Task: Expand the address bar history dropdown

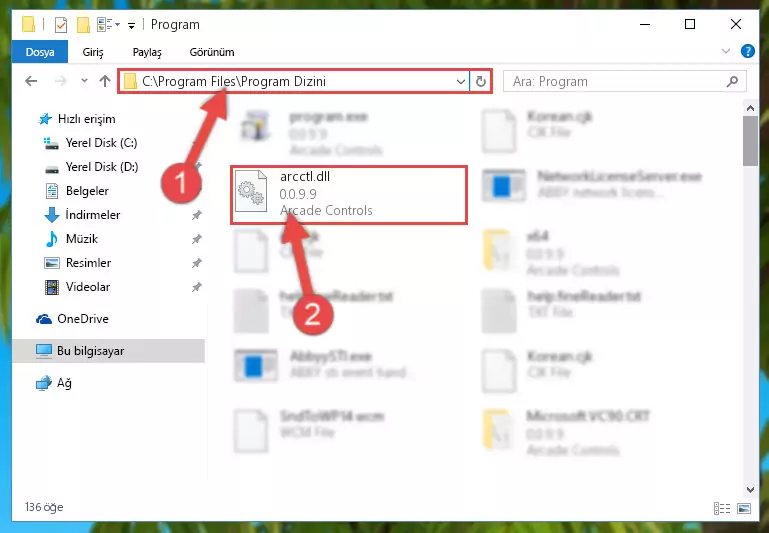Action: click(461, 81)
